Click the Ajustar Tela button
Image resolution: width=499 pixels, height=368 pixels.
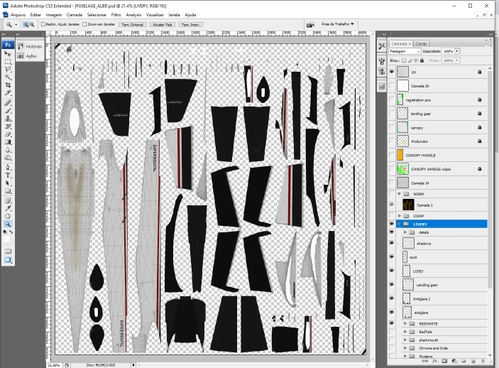point(162,25)
